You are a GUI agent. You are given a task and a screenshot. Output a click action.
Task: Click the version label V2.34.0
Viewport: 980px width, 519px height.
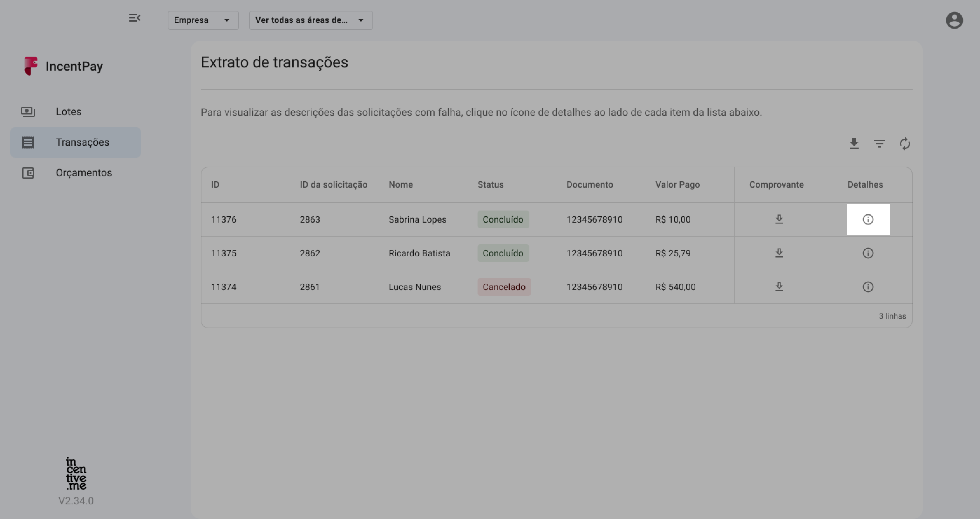(x=76, y=501)
